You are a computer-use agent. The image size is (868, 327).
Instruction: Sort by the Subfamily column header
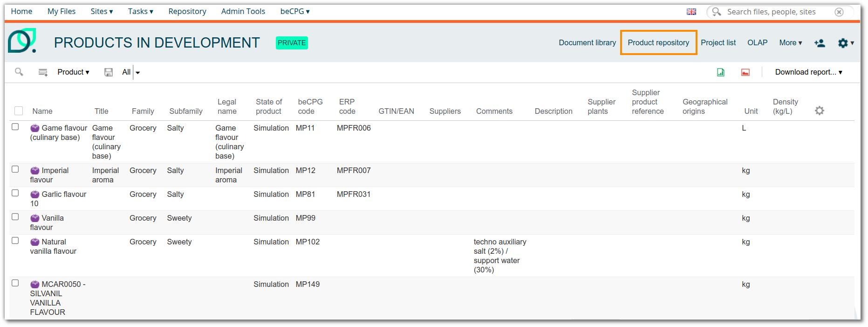(x=186, y=111)
